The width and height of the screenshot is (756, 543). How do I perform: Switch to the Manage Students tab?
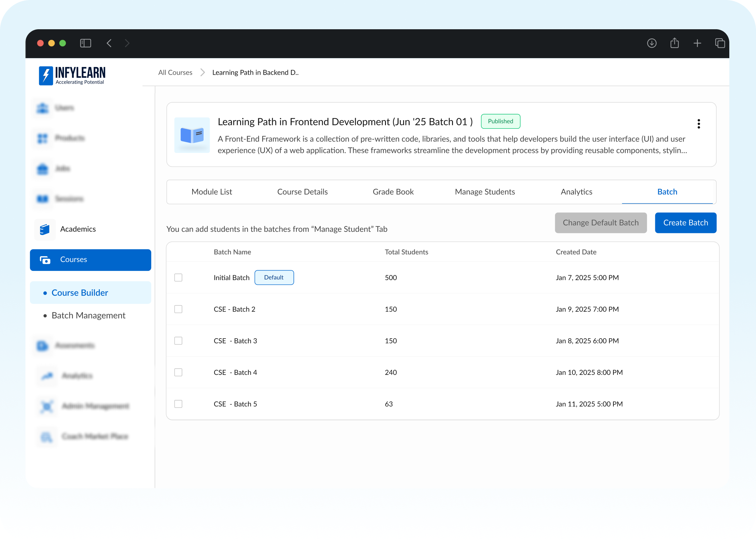pyautogui.click(x=485, y=192)
